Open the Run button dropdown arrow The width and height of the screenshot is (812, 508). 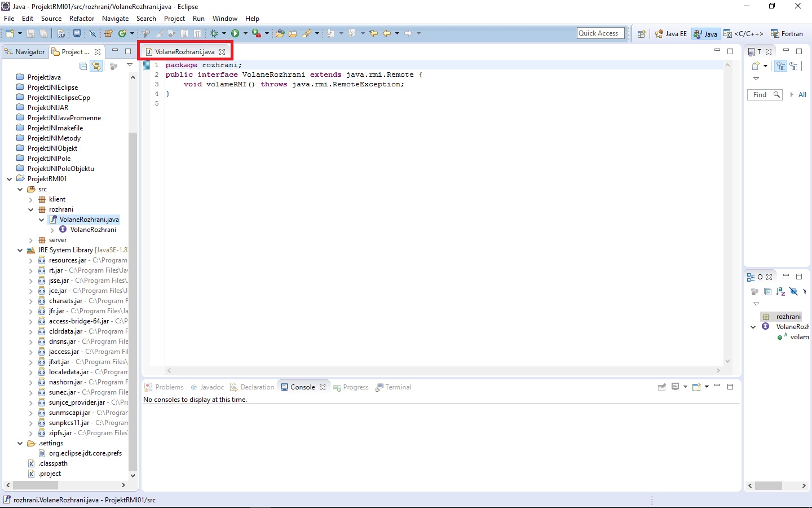(x=244, y=33)
